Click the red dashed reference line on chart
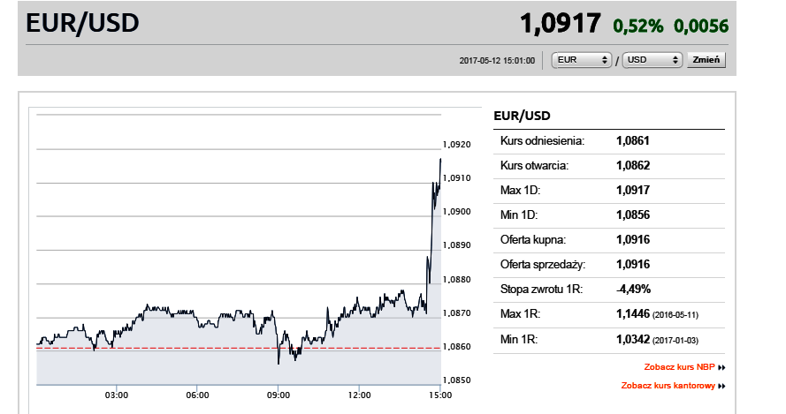Viewport: 786px width, 414px height. coord(239,348)
